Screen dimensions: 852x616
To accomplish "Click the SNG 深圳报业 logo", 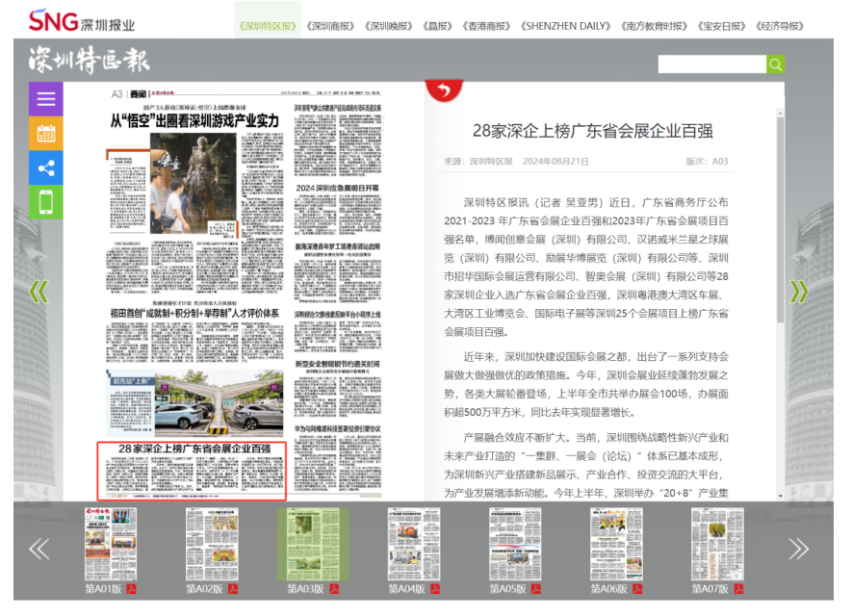I will (81, 21).
